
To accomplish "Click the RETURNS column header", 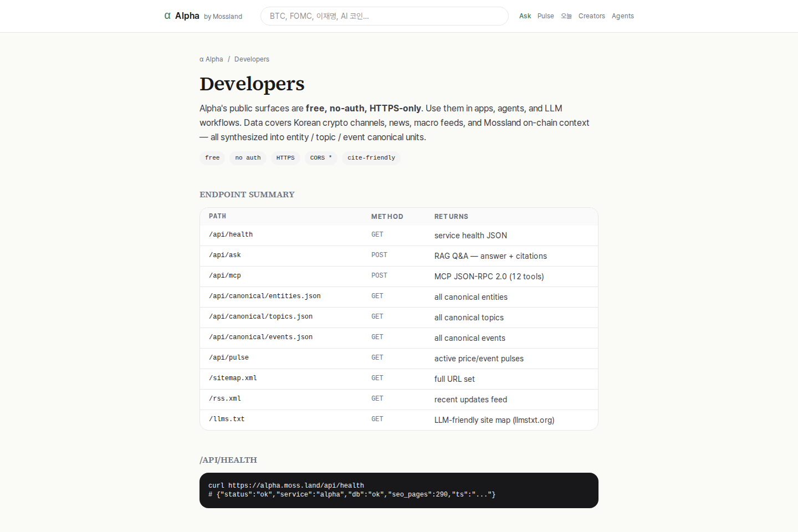I will [x=451, y=217].
